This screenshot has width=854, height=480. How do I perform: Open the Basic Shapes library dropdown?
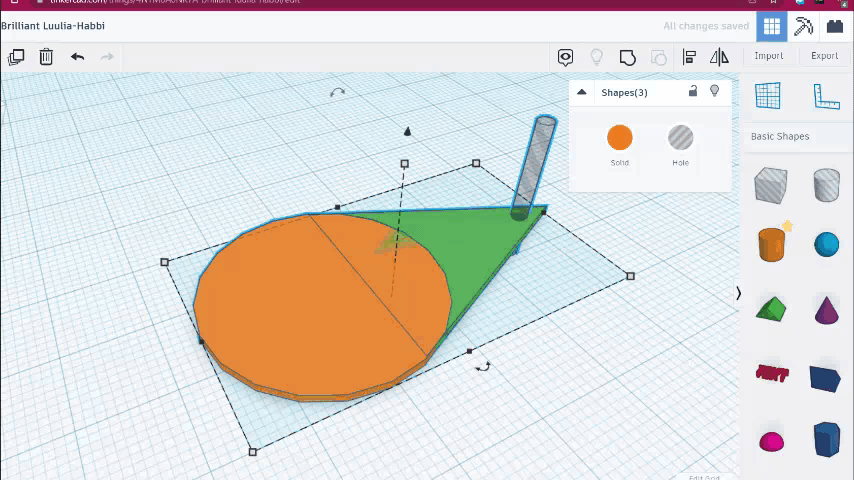click(780, 136)
